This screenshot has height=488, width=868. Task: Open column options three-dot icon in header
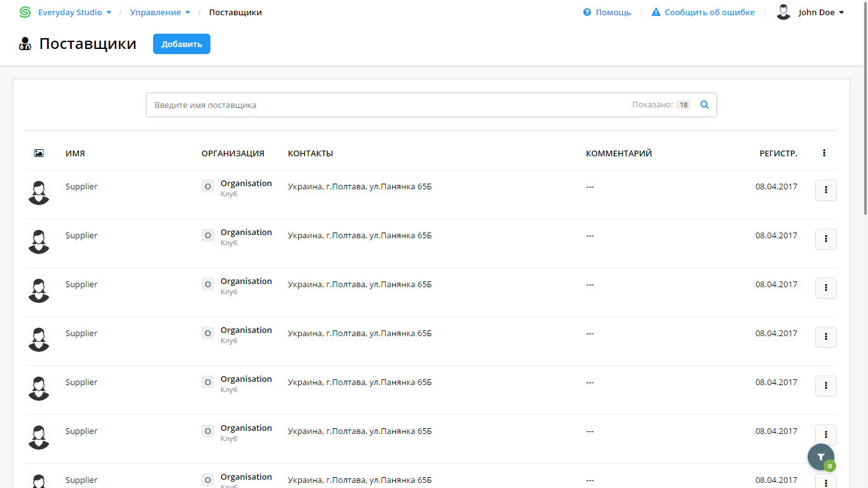click(824, 153)
